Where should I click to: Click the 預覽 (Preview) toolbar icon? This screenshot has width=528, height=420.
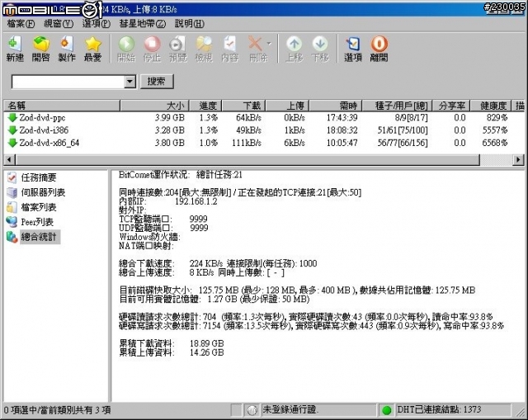pyautogui.click(x=178, y=49)
